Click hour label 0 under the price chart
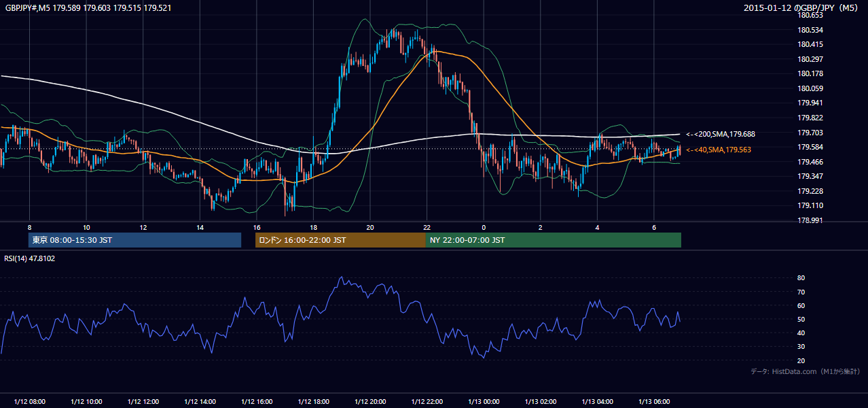Viewport: 868px width, 408px height. (484, 227)
